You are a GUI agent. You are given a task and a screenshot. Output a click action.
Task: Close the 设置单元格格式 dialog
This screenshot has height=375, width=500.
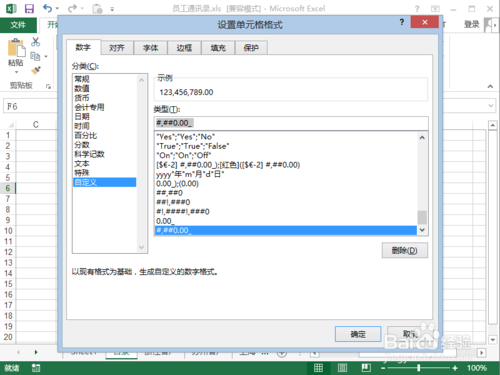click(425, 22)
